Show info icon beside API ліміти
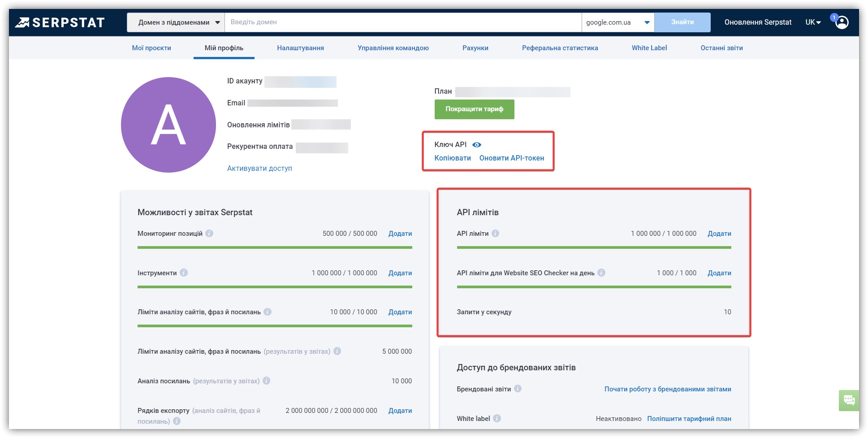Screen dimensions: 868x438 [495, 234]
